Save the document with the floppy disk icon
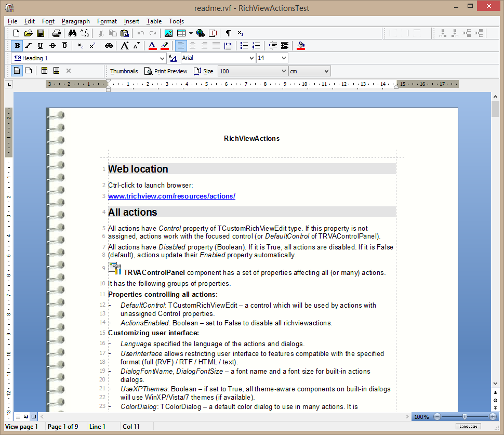 (41, 33)
